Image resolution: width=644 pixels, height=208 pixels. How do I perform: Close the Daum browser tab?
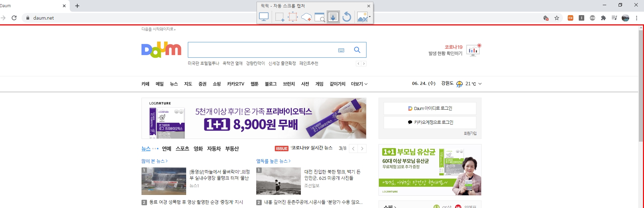(x=64, y=6)
